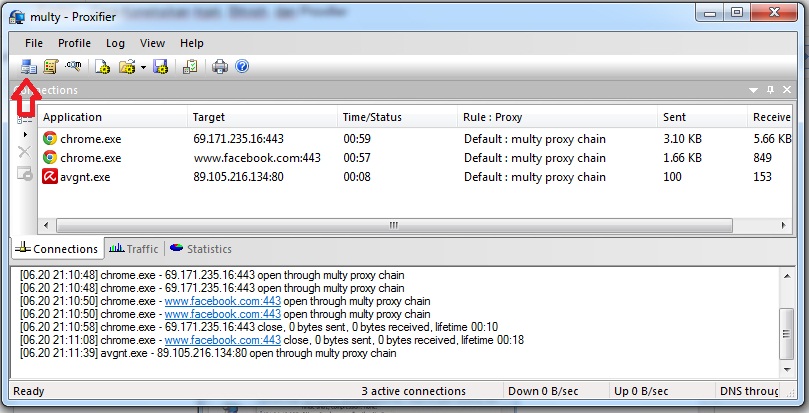Click the up arrow of log scrollbar
This screenshot has width=809, height=413.
pos(787,276)
